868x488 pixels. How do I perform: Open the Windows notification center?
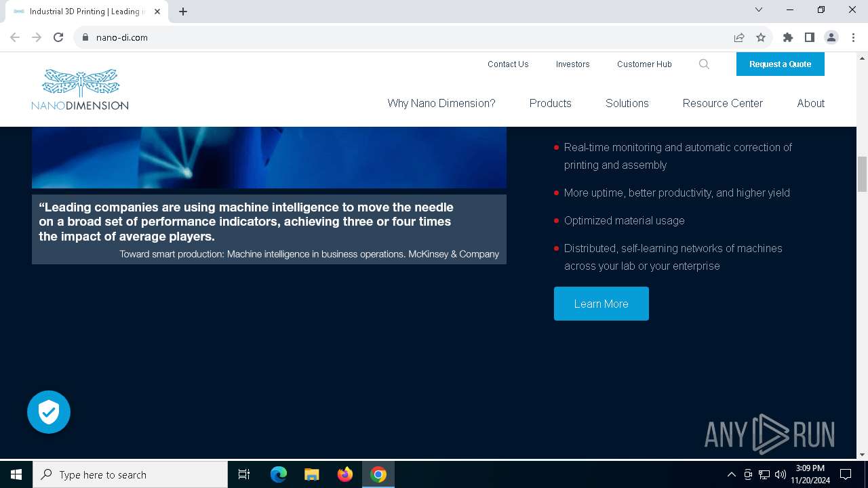846,474
